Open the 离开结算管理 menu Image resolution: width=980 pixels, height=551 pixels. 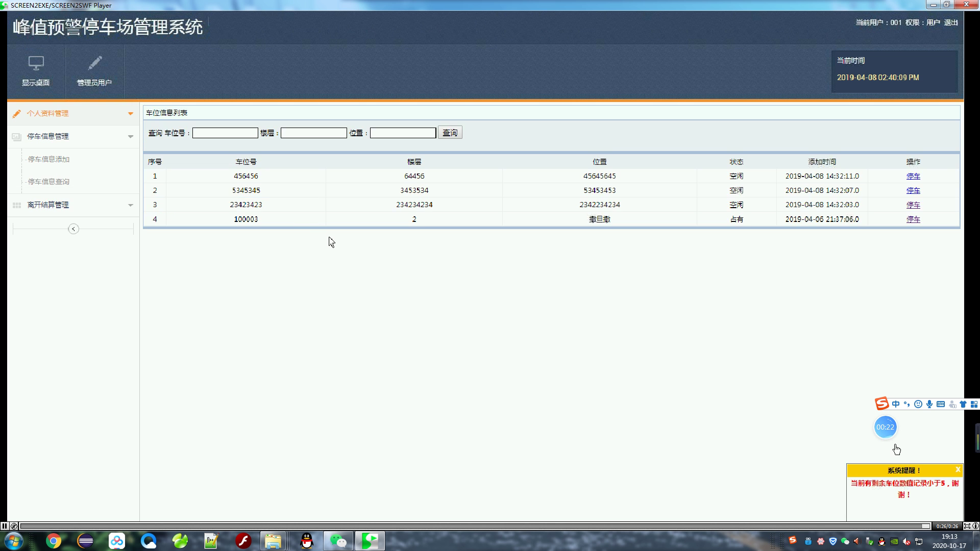pyautogui.click(x=73, y=205)
